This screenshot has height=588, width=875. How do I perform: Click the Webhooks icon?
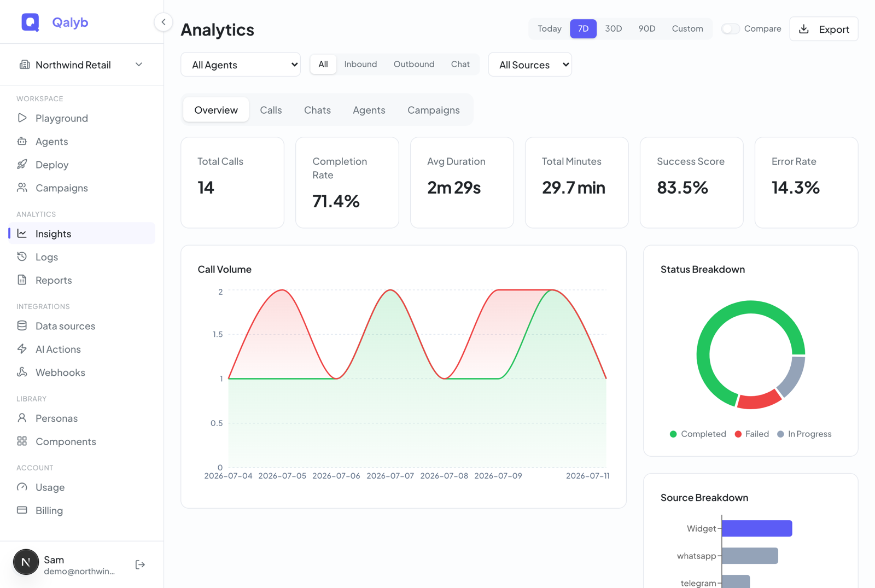22,372
